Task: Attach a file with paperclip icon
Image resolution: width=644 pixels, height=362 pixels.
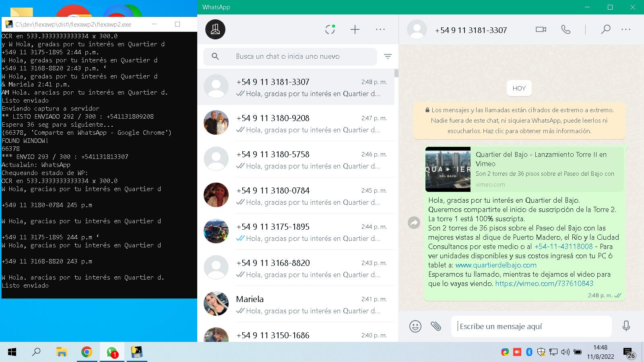Action: [436, 326]
